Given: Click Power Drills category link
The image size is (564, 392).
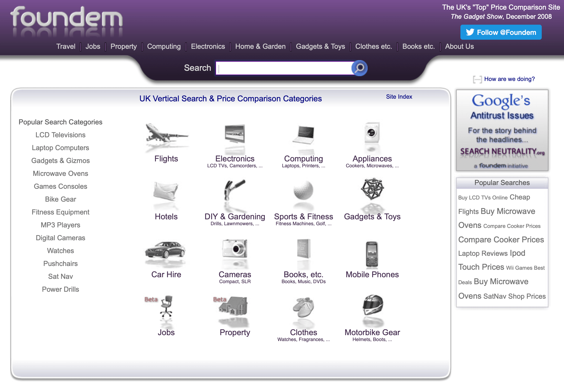Looking at the screenshot, I should (60, 289).
